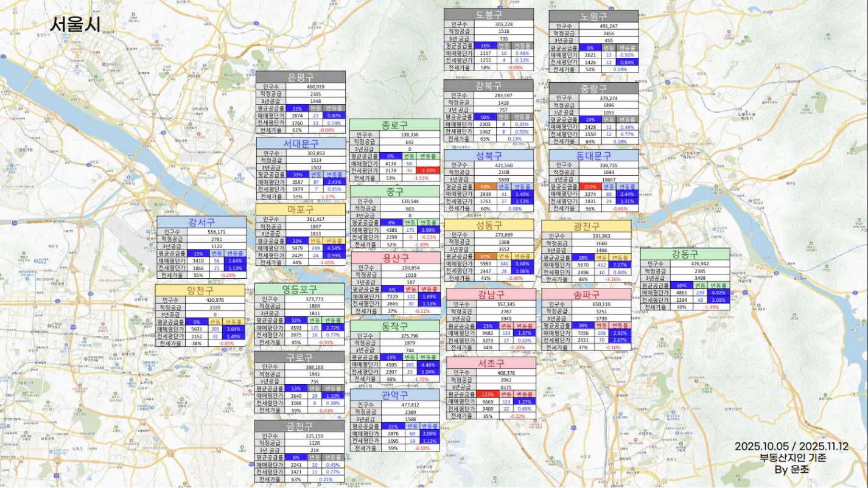The image size is (868, 488).
Task: Click red 210% cell in 동대문구 table
Action: [x=589, y=187]
